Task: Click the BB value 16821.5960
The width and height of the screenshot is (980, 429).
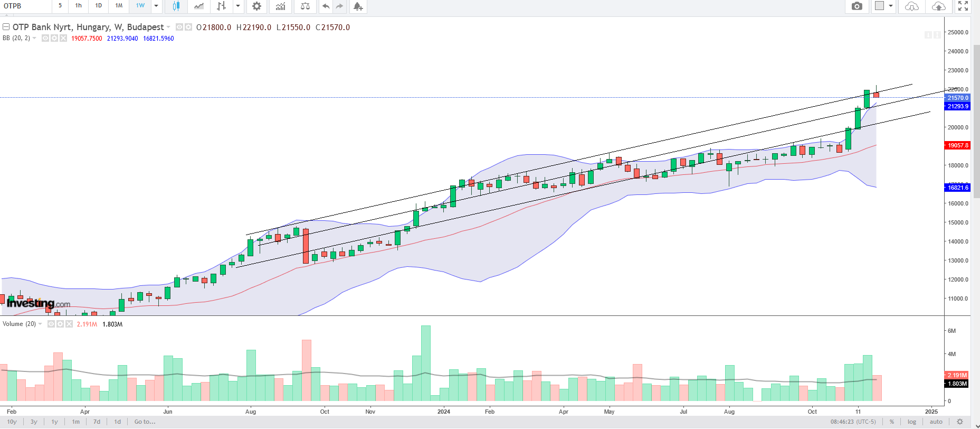Action: coord(158,39)
